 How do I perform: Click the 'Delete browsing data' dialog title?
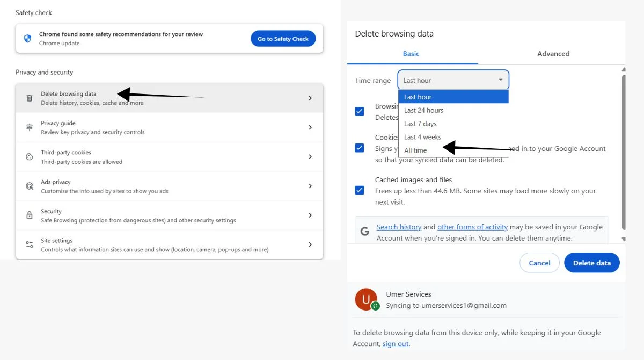coord(394,33)
